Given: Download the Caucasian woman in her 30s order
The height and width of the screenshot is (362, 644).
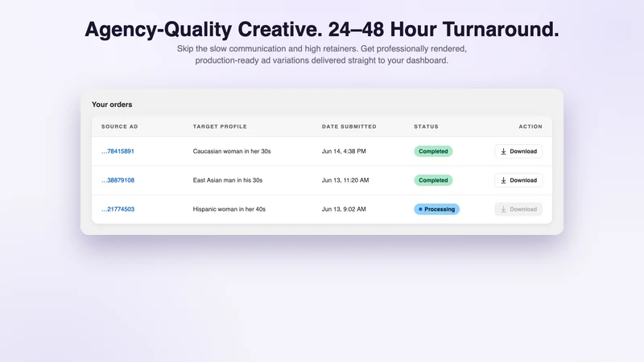Looking at the screenshot, I should click(518, 151).
